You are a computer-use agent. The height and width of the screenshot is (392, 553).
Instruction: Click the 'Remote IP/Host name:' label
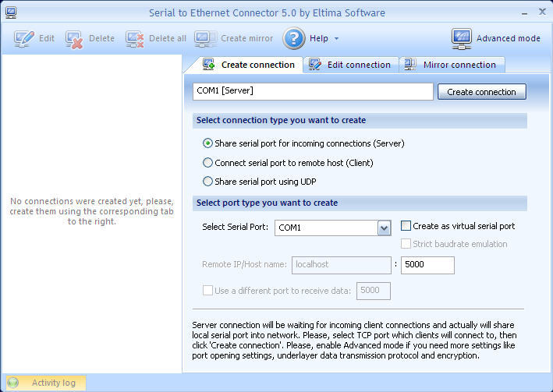[x=244, y=264]
